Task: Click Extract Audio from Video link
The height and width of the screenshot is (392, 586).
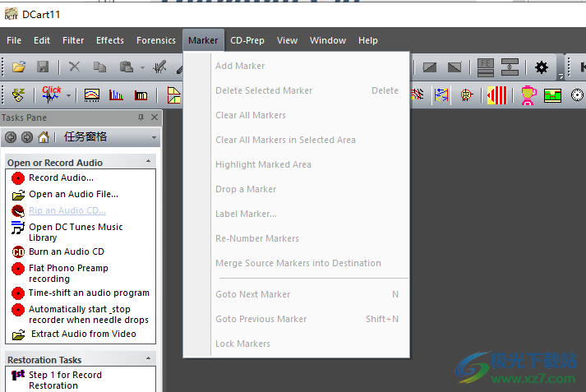Action: (83, 334)
